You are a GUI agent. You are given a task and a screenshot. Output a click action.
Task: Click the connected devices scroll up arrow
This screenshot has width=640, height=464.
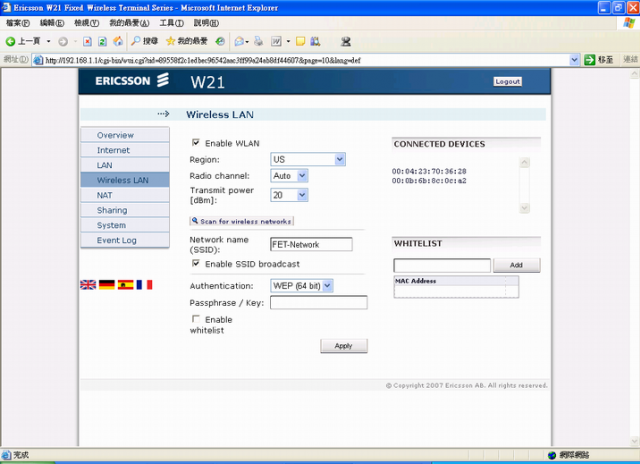click(524, 163)
